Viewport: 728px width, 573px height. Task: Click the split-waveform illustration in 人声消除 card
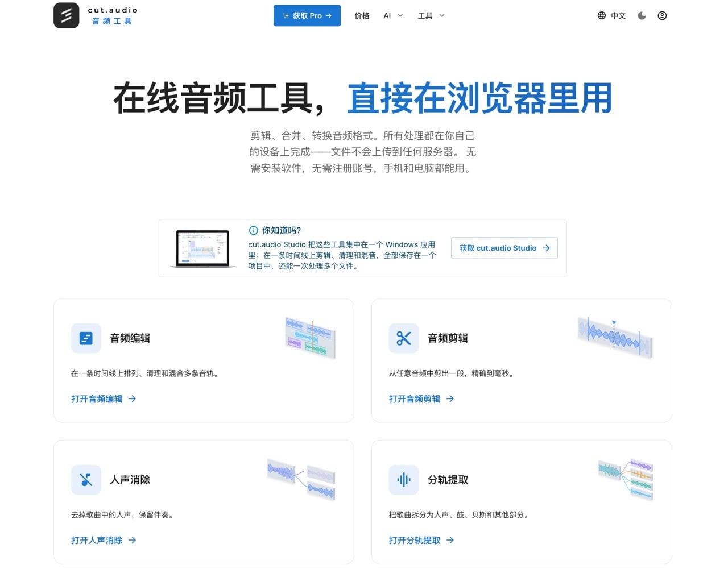(301, 479)
